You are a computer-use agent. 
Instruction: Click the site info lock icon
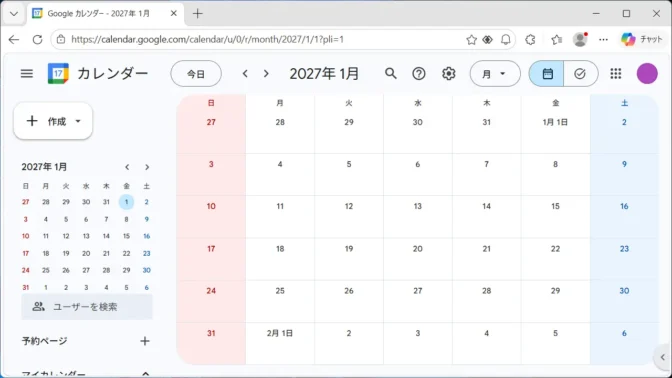pyautogui.click(x=61, y=39)
